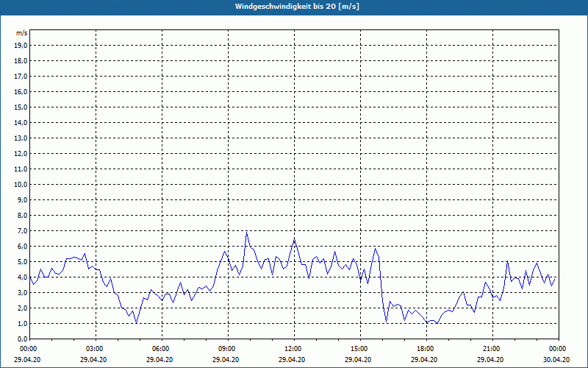Click the "m/s" unit label on the y-axis

point(21,33)
